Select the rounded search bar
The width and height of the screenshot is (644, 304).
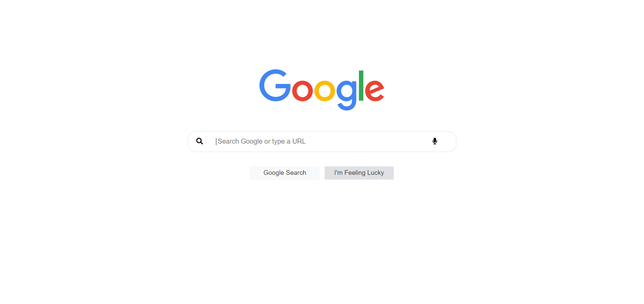click(x=322, y=142)
